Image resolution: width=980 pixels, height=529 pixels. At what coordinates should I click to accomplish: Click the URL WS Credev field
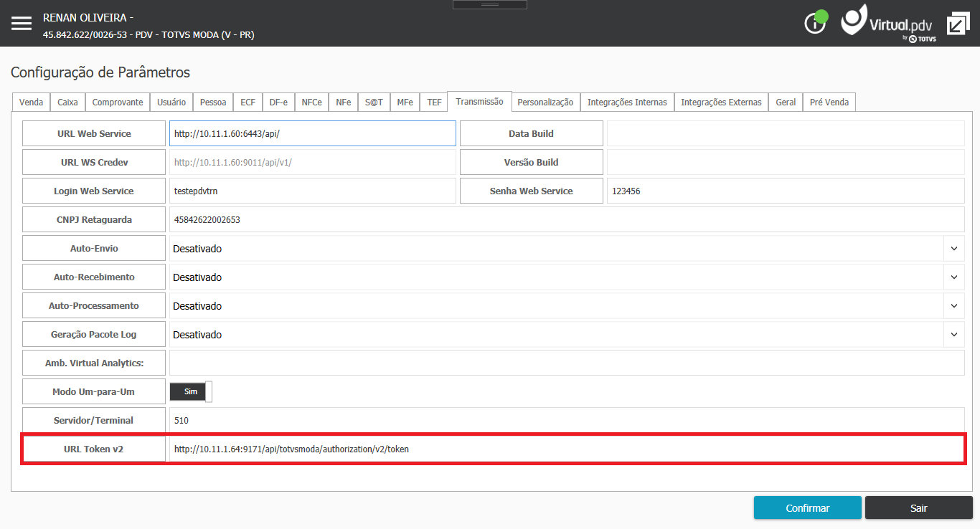click(313, 162)
